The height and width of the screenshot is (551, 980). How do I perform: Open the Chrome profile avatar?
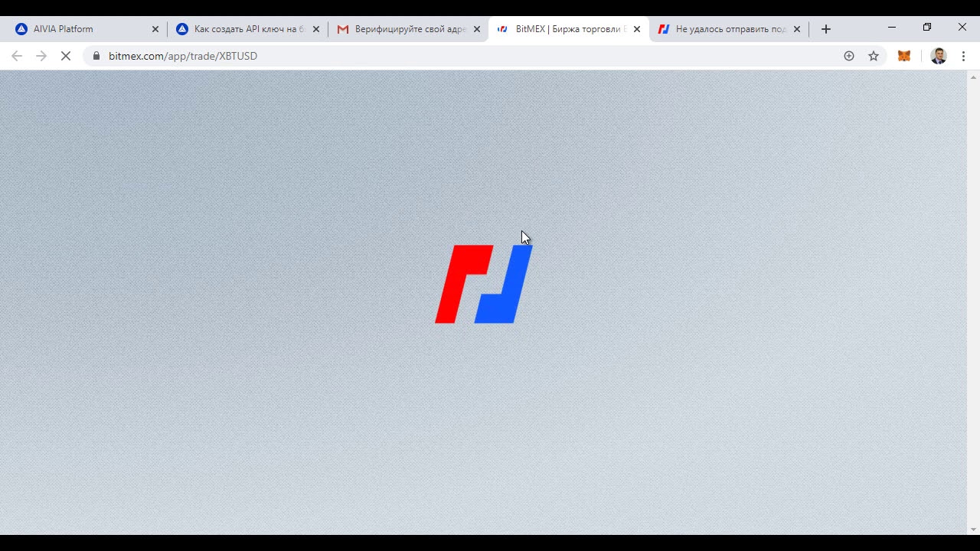click(x=939, y=56)
